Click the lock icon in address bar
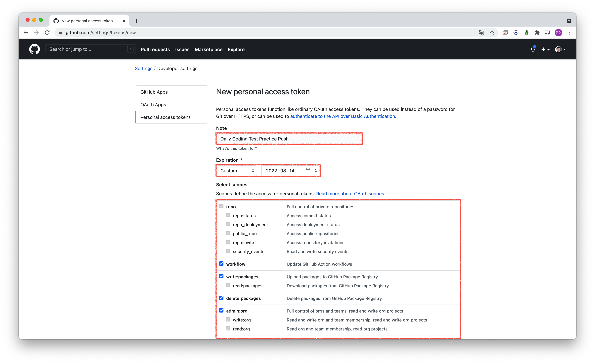Viewport: 595px width, 364px height. (x=60, y=33)
